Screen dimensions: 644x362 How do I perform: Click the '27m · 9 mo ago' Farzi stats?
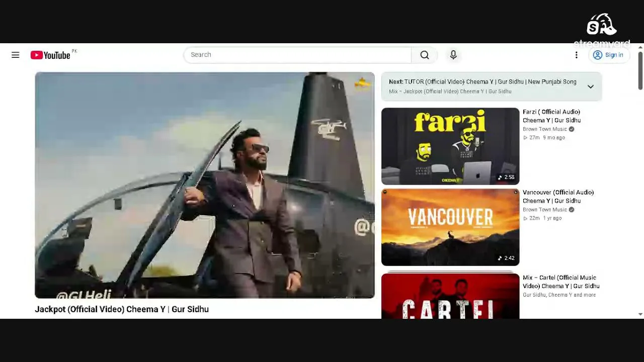(x=544, y=138)
